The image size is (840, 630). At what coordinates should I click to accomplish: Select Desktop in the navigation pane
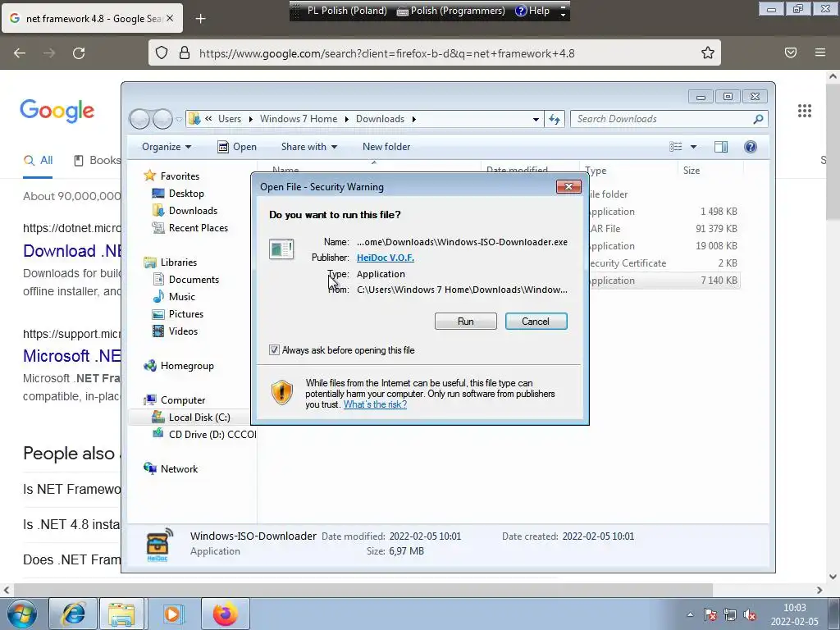coord(186,194)
